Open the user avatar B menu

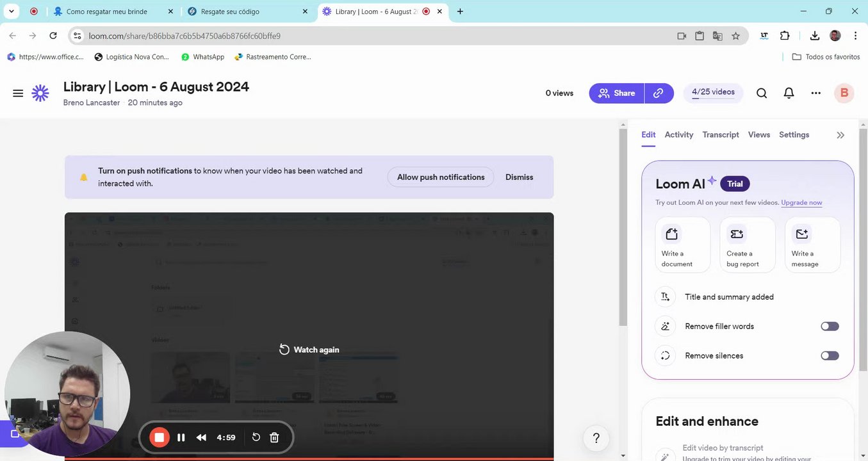844,93
